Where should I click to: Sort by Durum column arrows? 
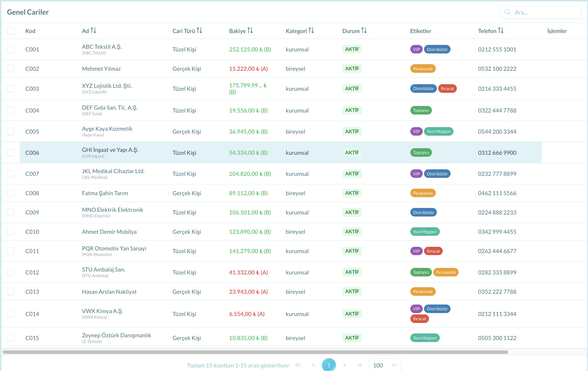click(364, 31)
